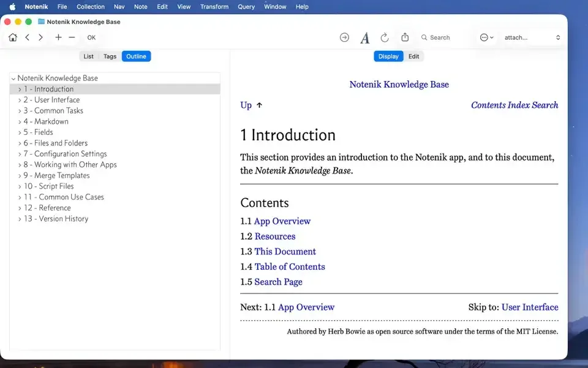This screenshot has width=588, height=368.
Task: Click the Home icon in the toolbar
Action: coord(13,37)
